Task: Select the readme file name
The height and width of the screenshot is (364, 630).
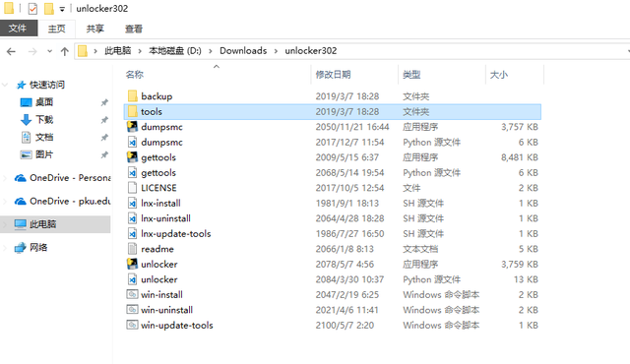Action: pyautogui.click(x=157, y=249)
